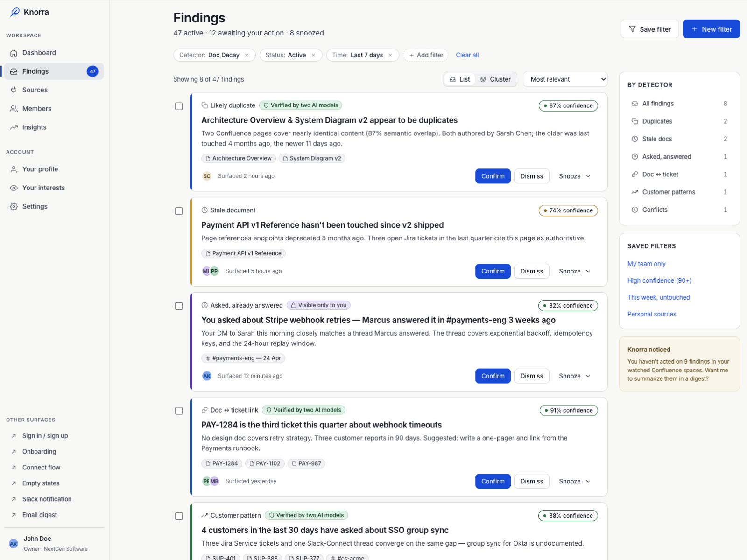Image resolution: width=747 pixels, height=560 pixels.
Task: Open John Doe account menu
Action: coord(54,544)
